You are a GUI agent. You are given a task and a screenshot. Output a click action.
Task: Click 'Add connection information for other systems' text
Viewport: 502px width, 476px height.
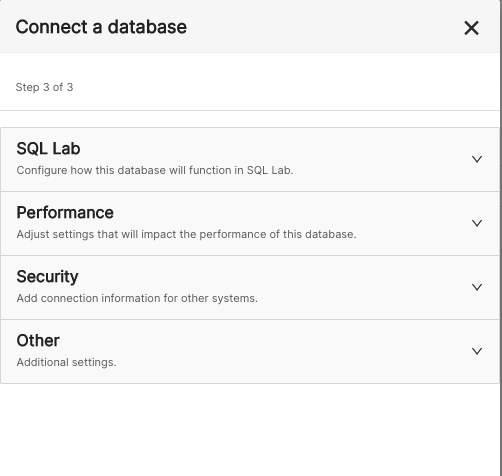(137, 298)
